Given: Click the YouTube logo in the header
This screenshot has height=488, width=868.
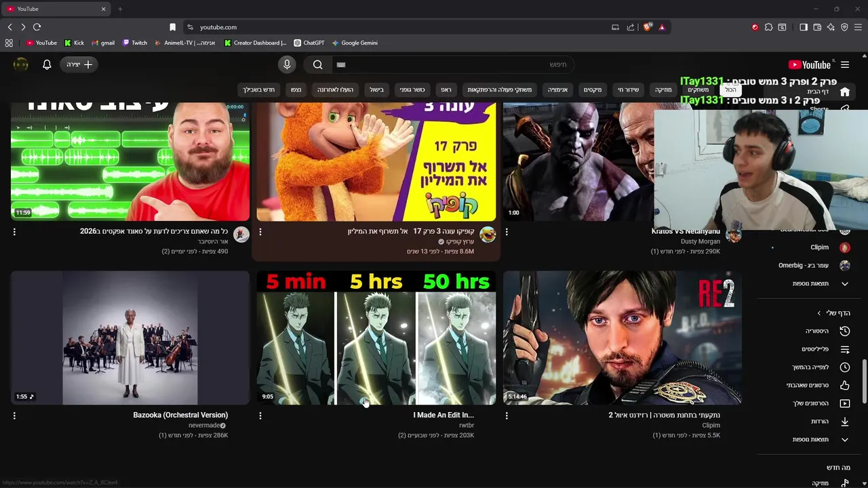Looking at the screenshot, I should 809,64.
